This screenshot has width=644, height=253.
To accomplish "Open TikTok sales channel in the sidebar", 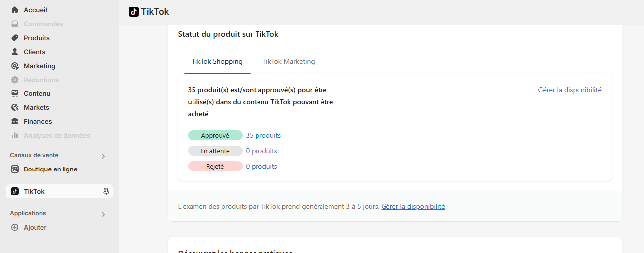I will point(34,191).
